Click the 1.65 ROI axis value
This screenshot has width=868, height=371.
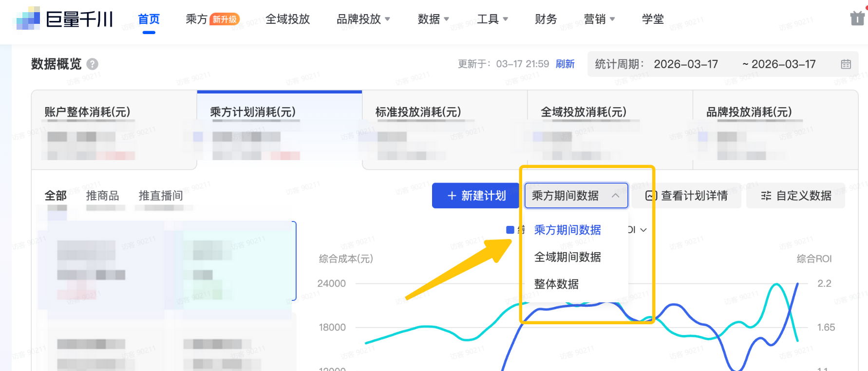[x=826, y=327]
